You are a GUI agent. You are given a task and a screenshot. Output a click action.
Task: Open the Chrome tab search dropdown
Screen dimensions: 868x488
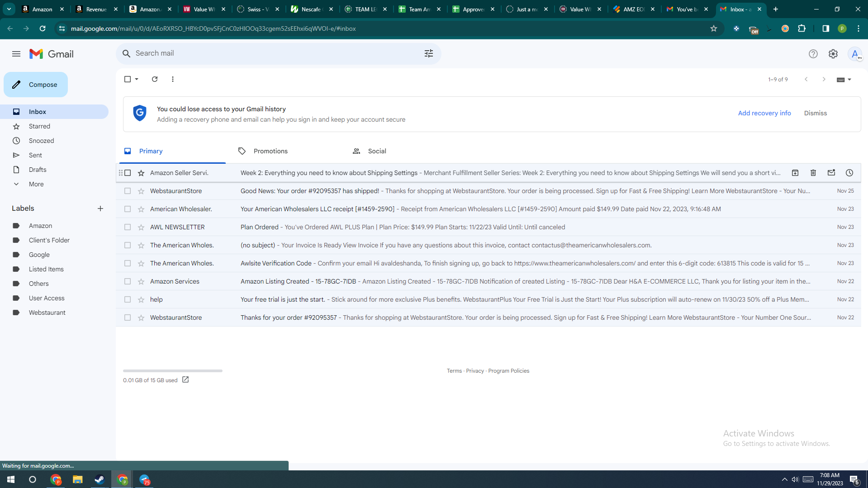pyautogui.click(x=9, y=9)
